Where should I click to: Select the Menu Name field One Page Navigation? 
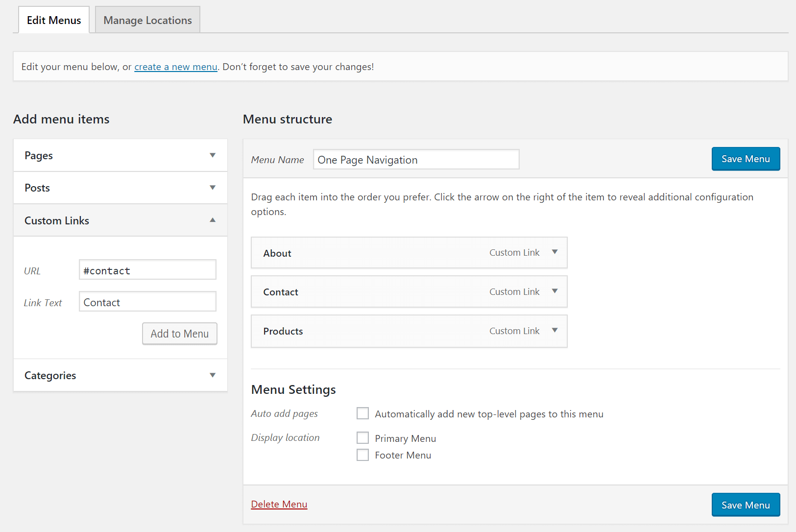click(x=415, y=159)
